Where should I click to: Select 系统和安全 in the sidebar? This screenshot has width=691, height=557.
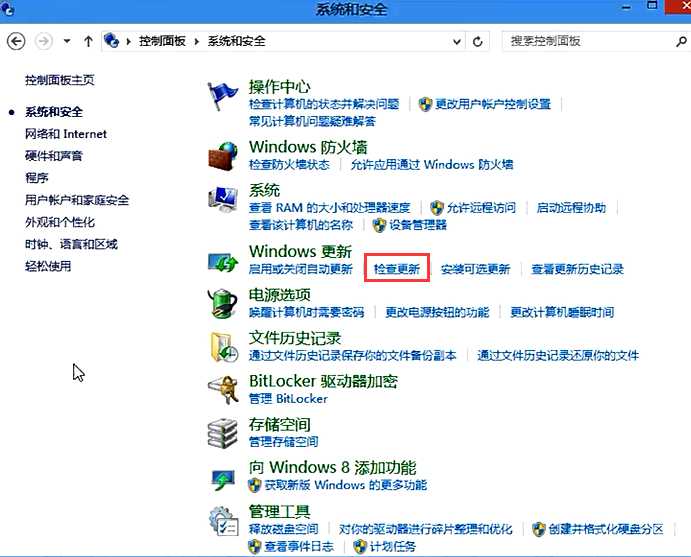click(x=54, y=112)
